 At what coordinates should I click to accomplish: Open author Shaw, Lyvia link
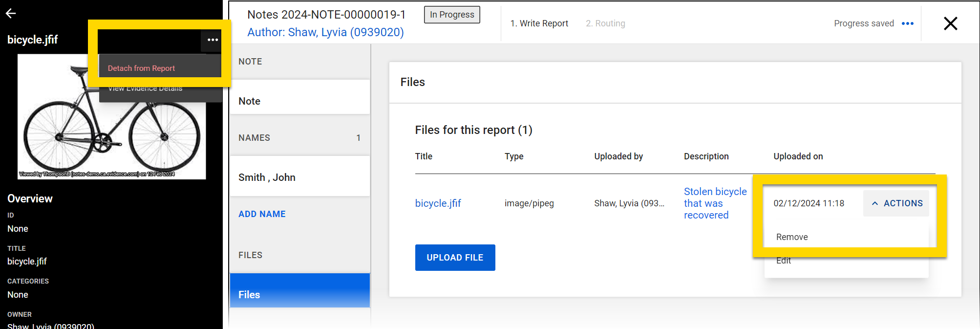pos(325,32)
